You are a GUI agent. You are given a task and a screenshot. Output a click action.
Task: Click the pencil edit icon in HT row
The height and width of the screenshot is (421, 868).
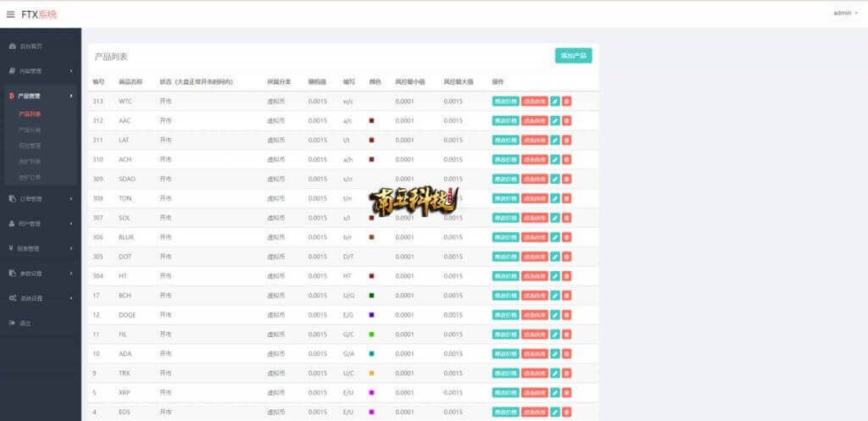click(x=555, y=276)
